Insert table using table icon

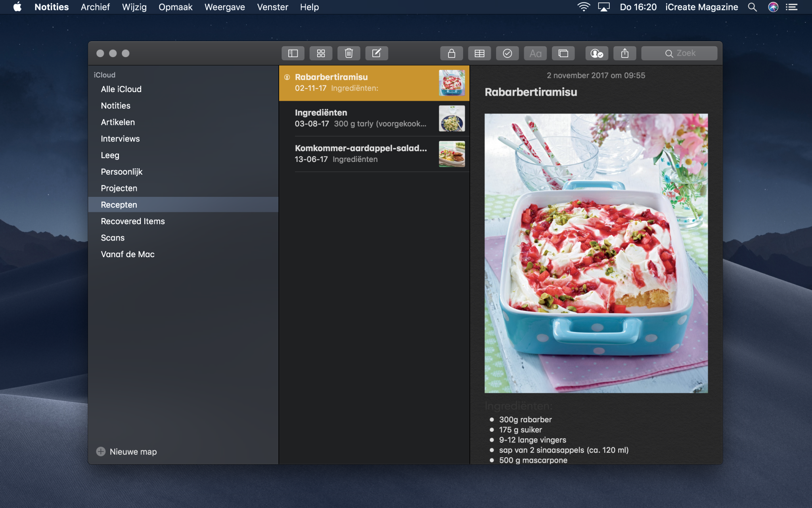click(x=479, y=53)
